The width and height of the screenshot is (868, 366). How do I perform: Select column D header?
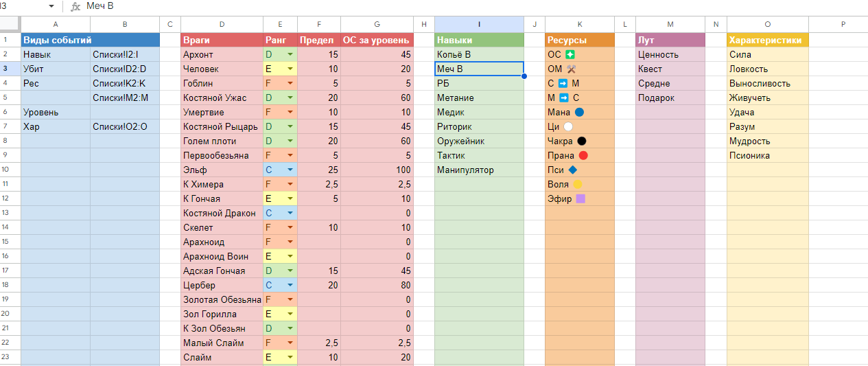click(x=222, y=25)
